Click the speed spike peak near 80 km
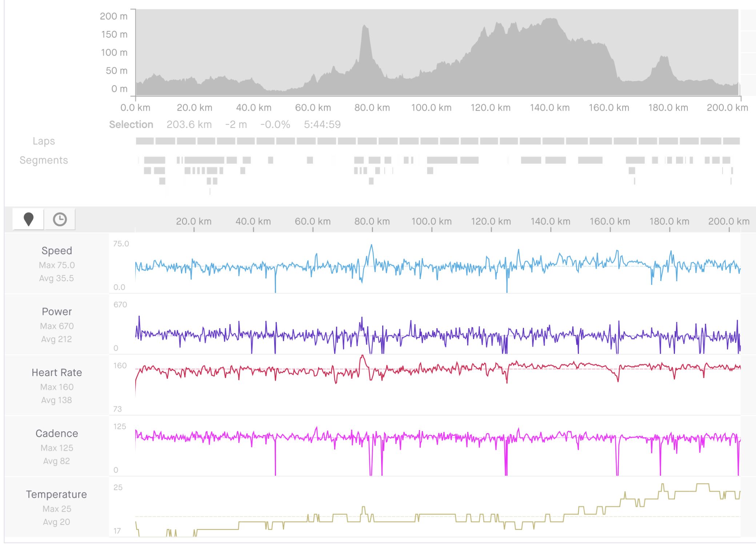 point(371,246)
